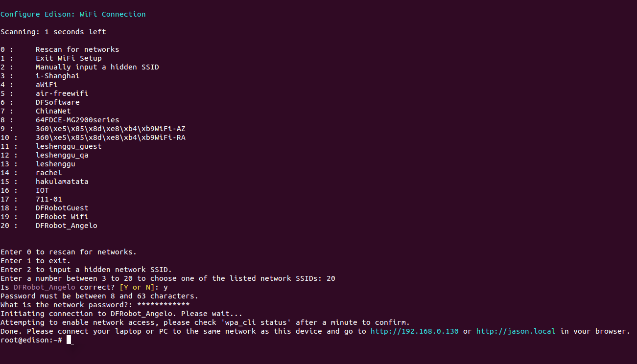This screenshot has height=364, width=637.
Task: Select the ChinaNet network entry
Action: point(53,111)
